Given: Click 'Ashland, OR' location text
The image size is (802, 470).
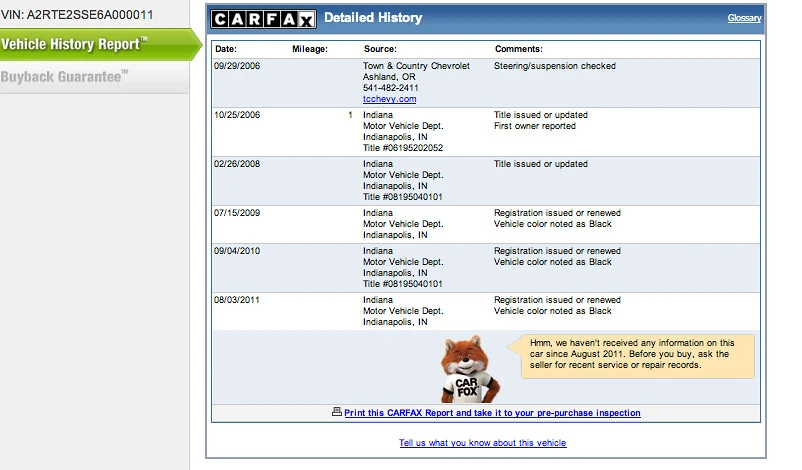Looking at the screenshot, I should pos(389,77).
